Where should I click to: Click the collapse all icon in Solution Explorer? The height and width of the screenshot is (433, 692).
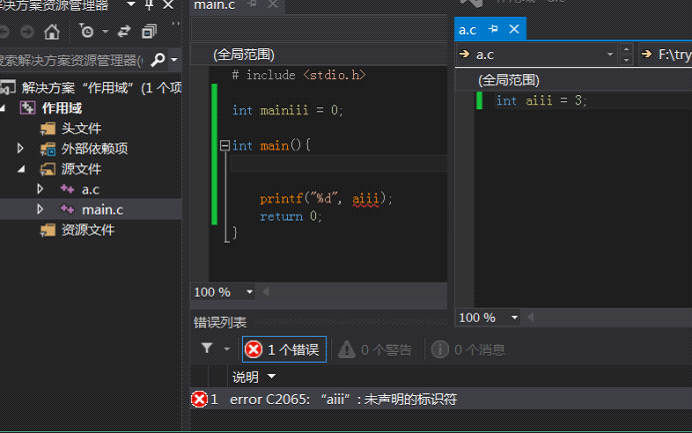tap(149, 31)
